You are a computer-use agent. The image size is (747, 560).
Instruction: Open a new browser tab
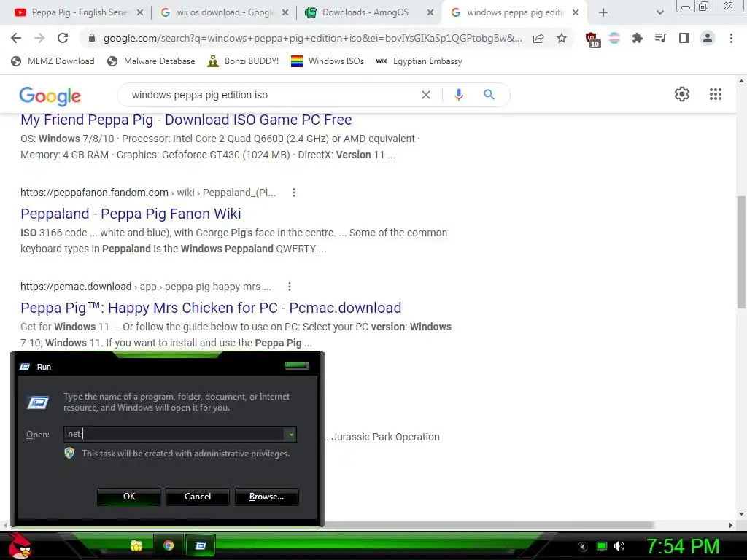(x=603, y=12)
